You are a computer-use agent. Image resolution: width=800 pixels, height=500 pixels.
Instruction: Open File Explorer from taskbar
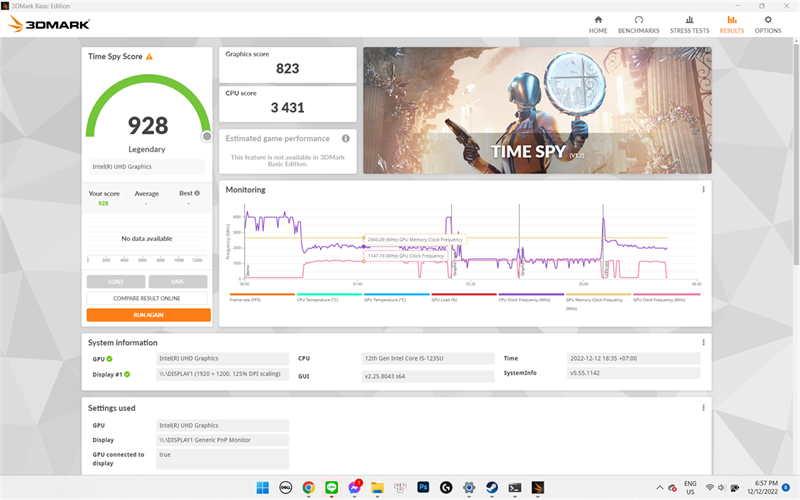click(377, 488)
